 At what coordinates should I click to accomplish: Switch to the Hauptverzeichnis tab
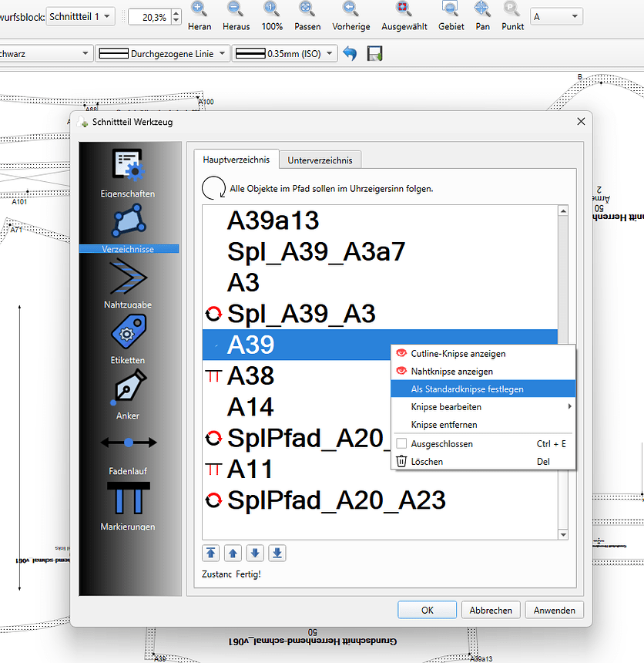tap(236, 160)
